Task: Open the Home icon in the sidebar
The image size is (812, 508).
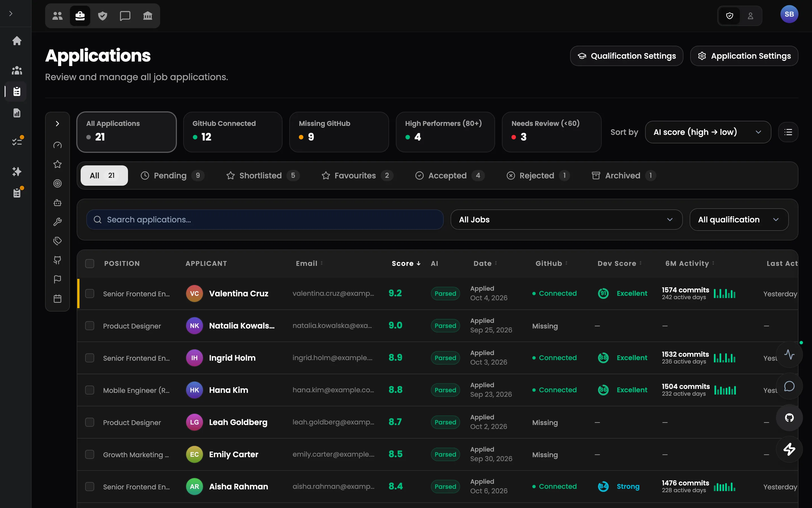Action: (x=17, y=41)
